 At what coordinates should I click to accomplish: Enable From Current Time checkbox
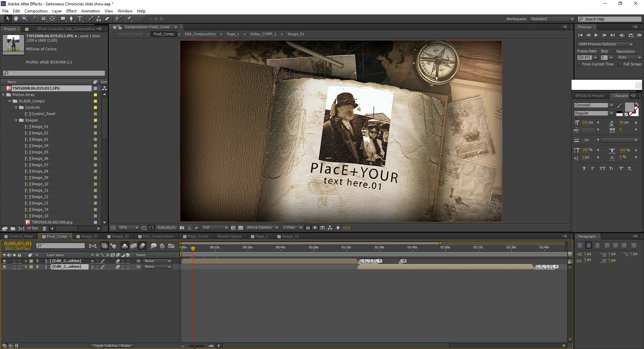coord(579,64)
